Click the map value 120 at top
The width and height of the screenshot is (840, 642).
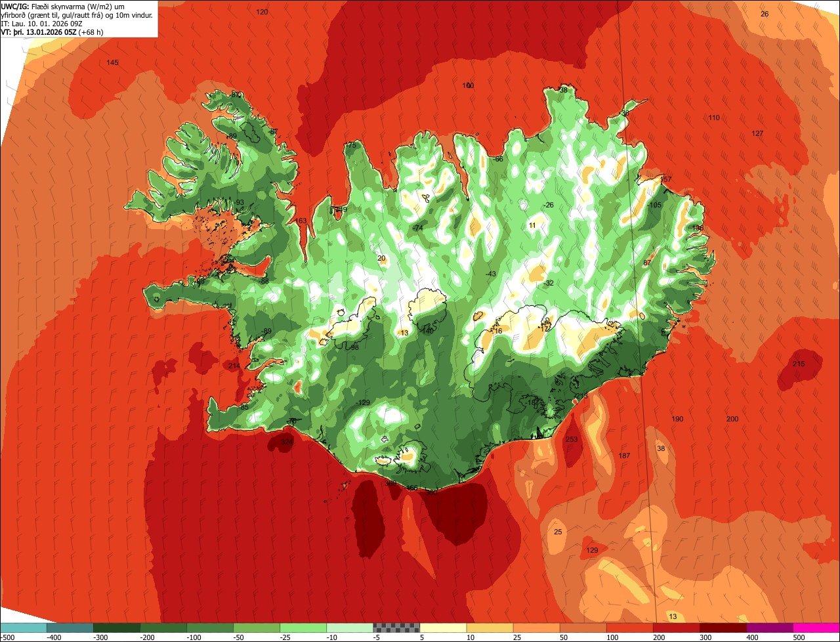click(262, 12)
